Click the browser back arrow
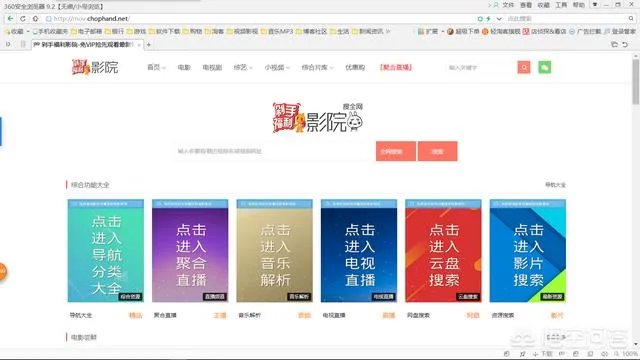 coord(11,19)
